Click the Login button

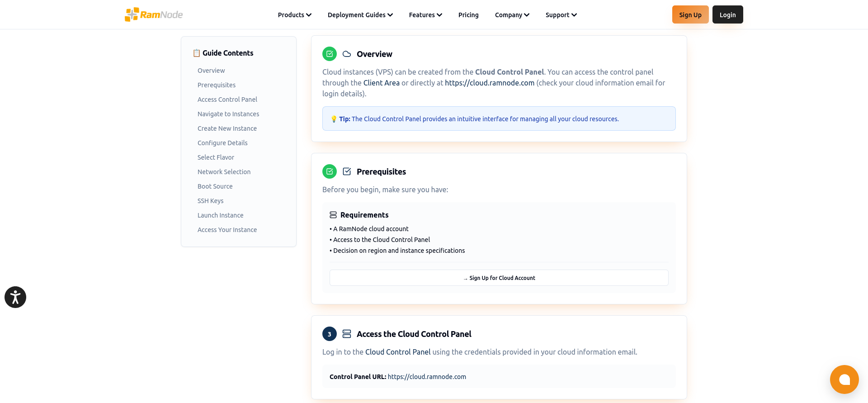point(728,14)
